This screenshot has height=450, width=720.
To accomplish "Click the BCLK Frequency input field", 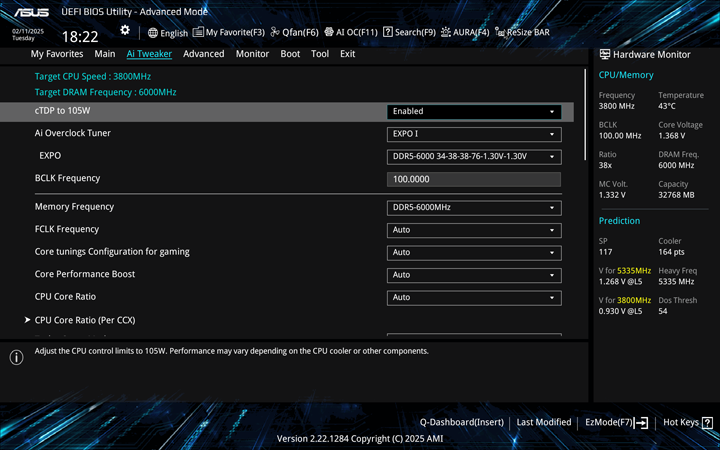I will click(473, 179).
